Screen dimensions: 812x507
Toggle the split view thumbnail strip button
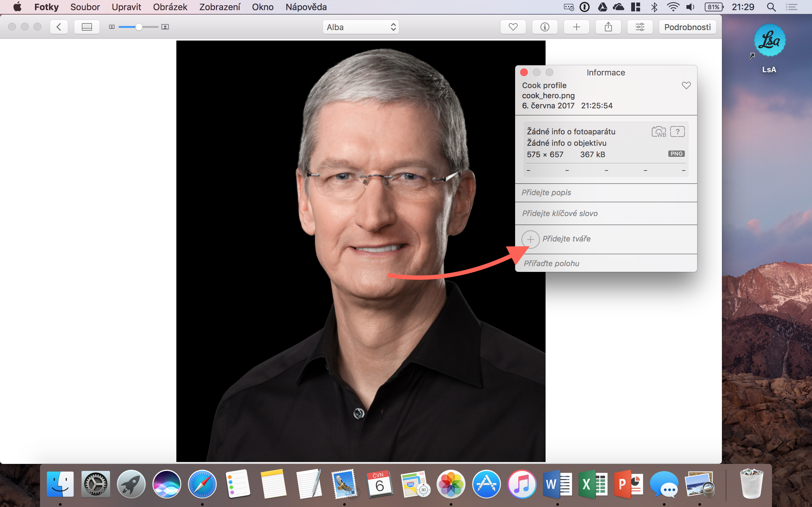[x=87, y=27]
